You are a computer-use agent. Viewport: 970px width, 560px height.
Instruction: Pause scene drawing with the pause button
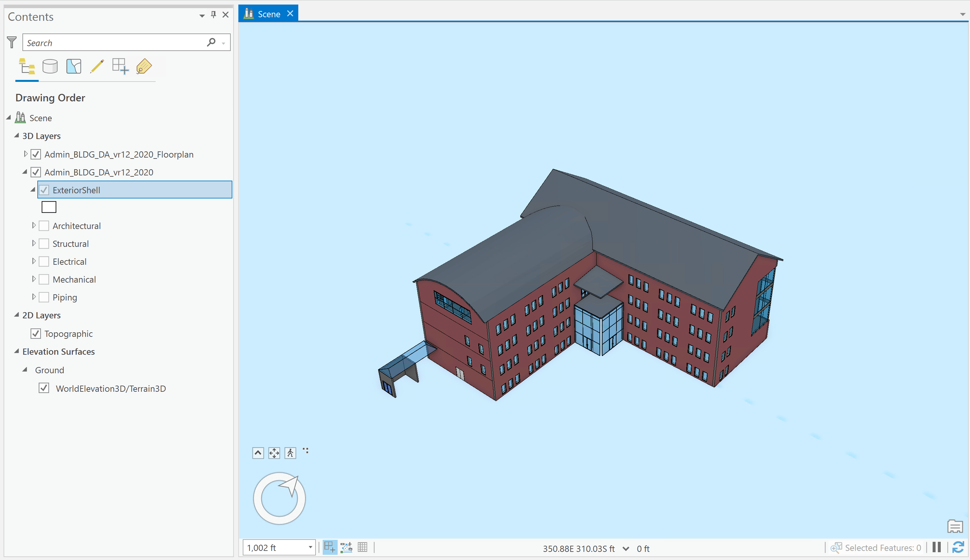point(937,547)
